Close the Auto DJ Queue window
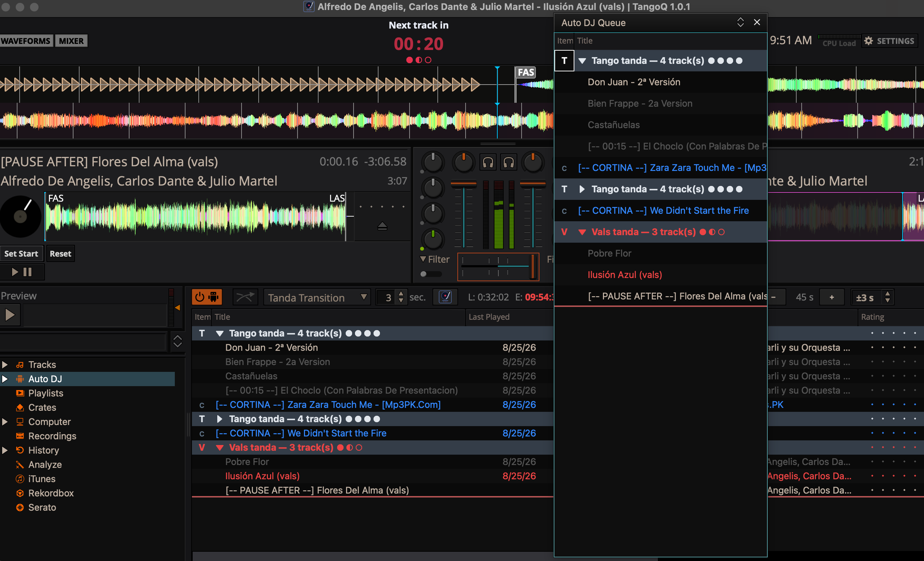 [757, 22]
